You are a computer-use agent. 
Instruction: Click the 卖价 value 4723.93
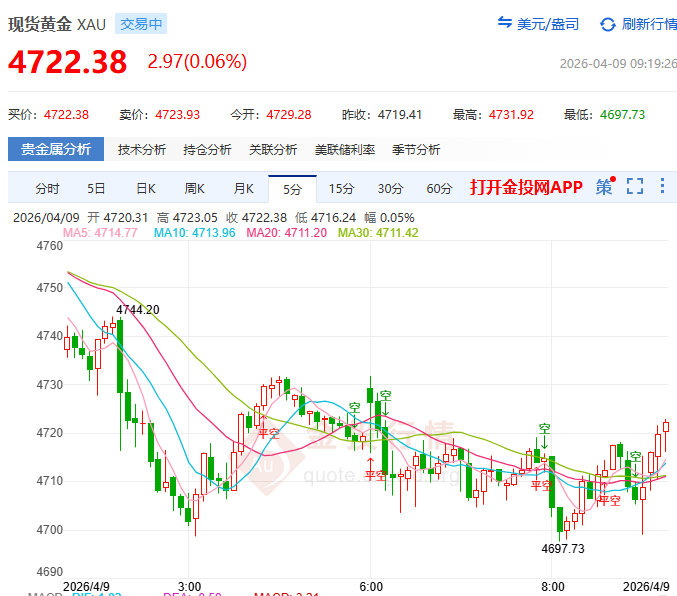pos(177,114)
